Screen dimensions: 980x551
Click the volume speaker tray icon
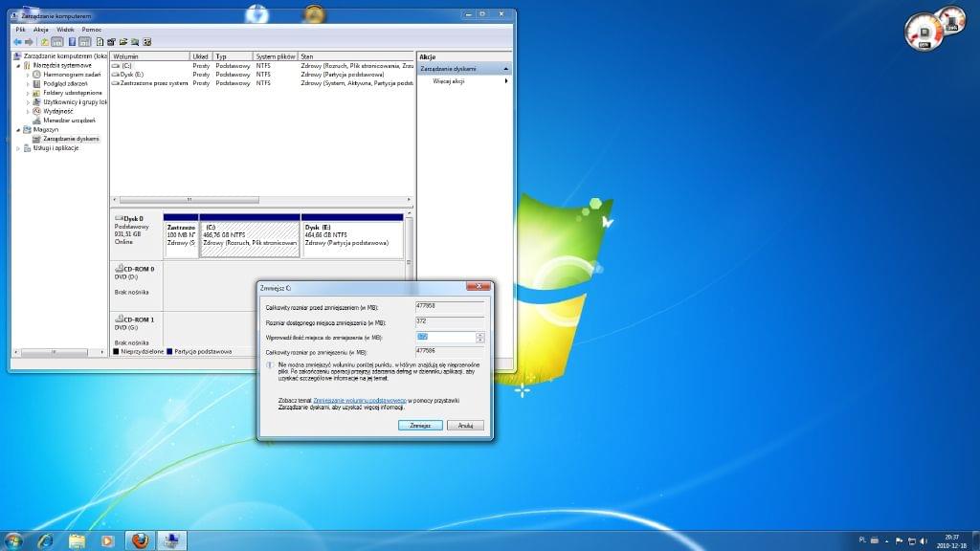pyautogui.click(x=924, y=541)
